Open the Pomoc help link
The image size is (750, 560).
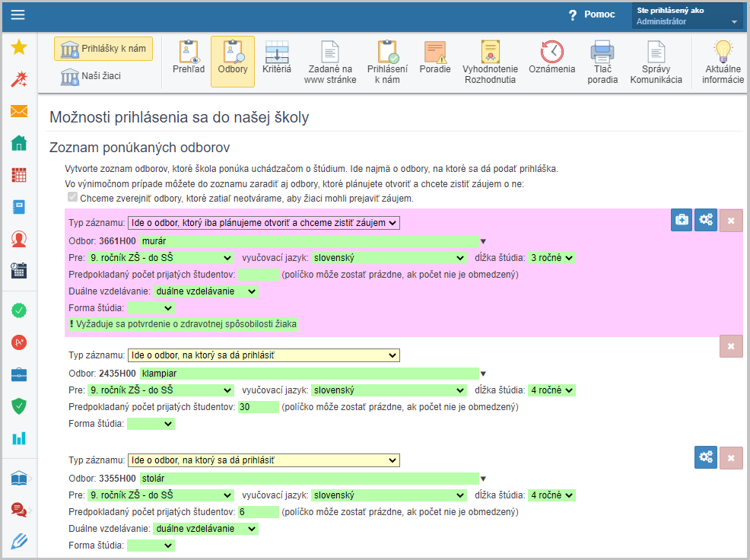[x=592, y=14]
